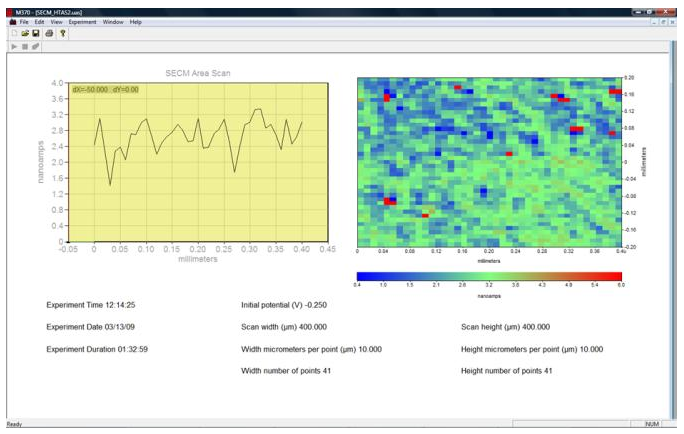The image size is (684, 434).
Task: Open the Experiment menu
Action: point(83,21)
